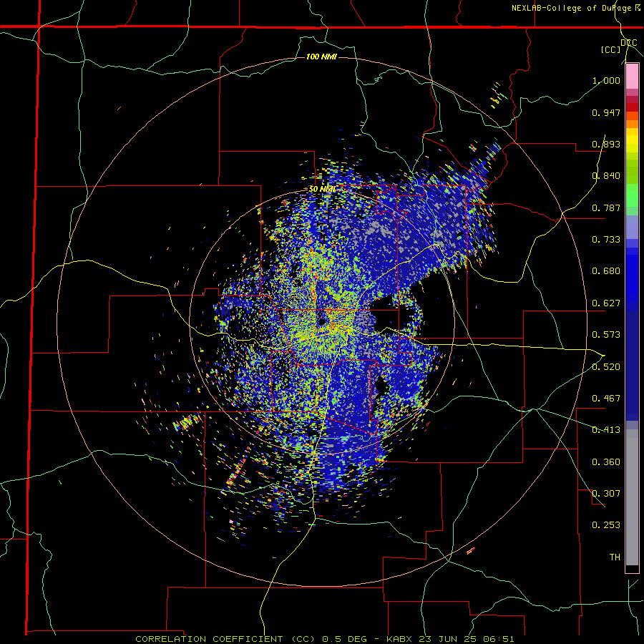
Task: Select the 0.840 scale value
Action: coord(606,176)
